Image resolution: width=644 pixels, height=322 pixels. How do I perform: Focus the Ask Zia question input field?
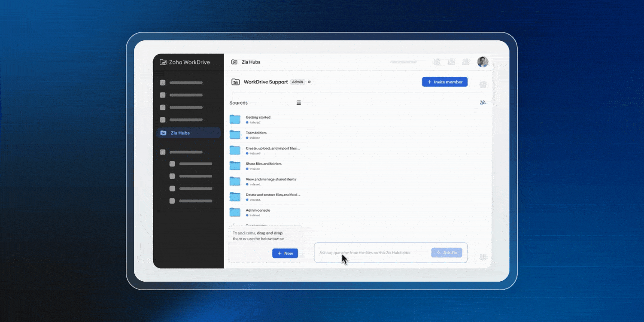coord(371,253)
